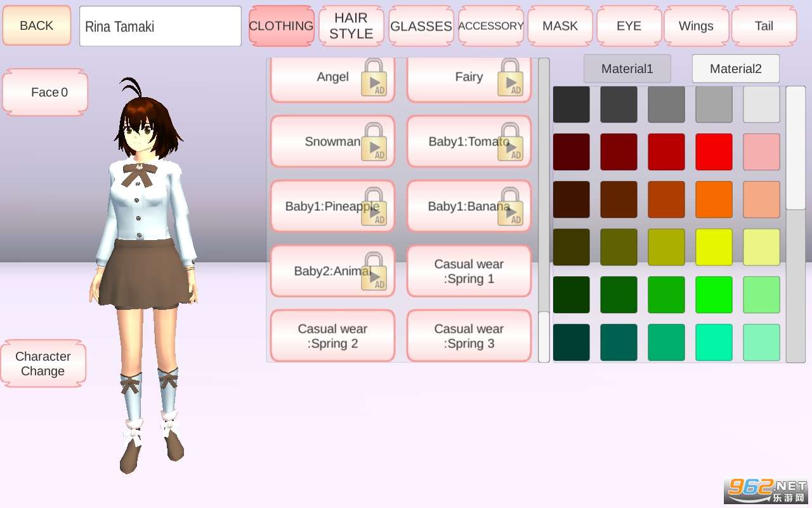Tap the lock icon on Baby1:Tomato
This screenshot has width=812, height=508.
[510, 142]
